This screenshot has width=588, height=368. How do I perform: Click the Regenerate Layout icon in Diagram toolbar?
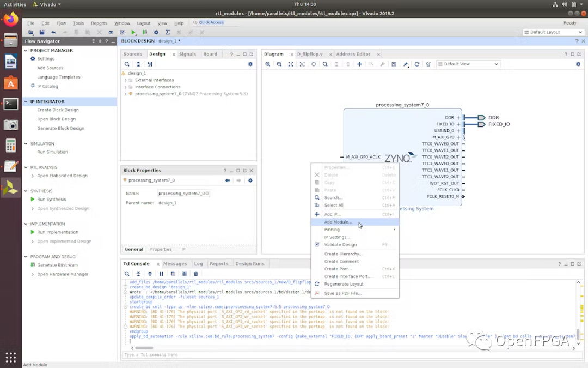click(x=417, y=64)
